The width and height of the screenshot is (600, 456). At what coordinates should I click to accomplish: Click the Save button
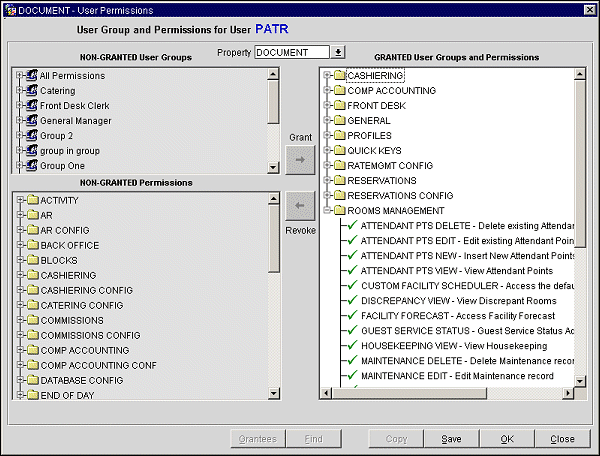pos(452,439)
